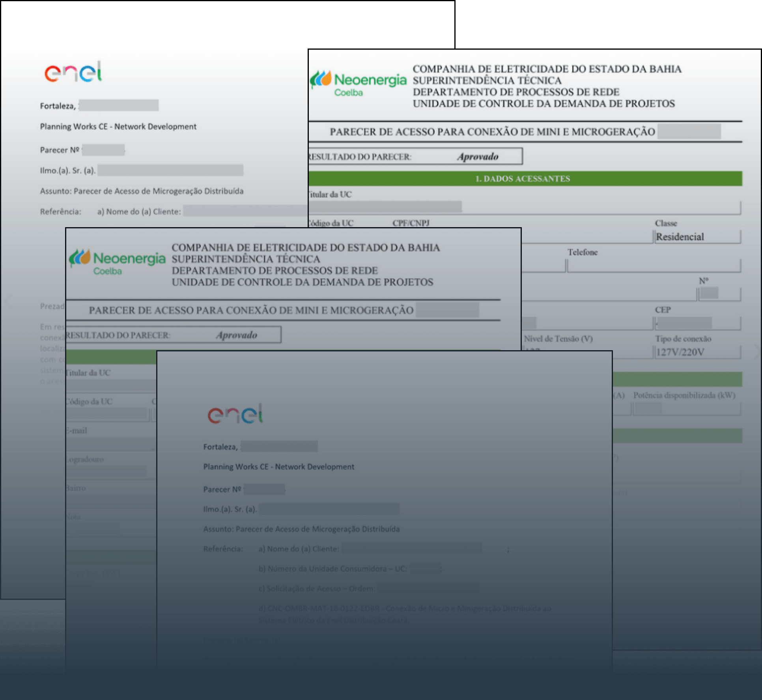Click 'Planning Works CE' line in top-left document

click(x=118, y=127)
